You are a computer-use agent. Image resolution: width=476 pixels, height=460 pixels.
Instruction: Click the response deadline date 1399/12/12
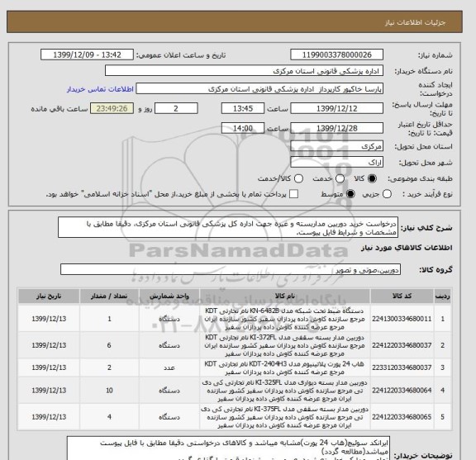point(336,109)
